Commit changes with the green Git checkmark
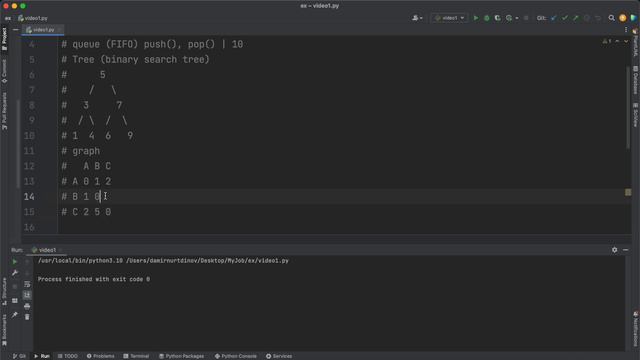Viewport: 640px width, 360px height. coord(564,18)
